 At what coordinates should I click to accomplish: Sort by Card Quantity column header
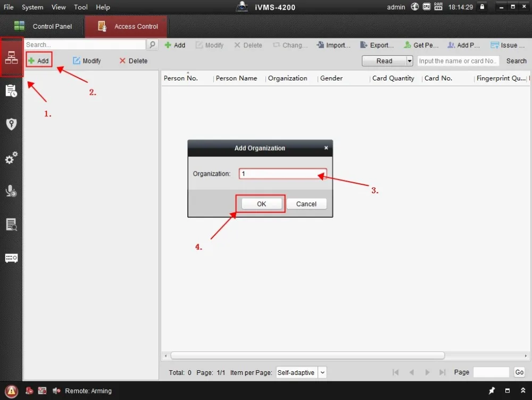point(393,78)
